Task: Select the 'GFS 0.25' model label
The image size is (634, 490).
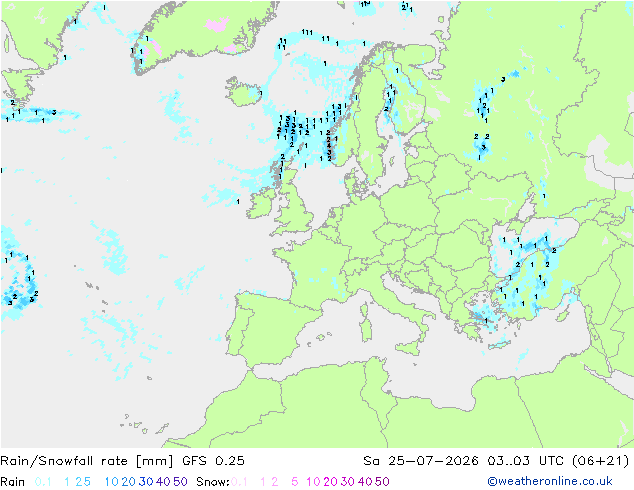Action: (213, 461)
